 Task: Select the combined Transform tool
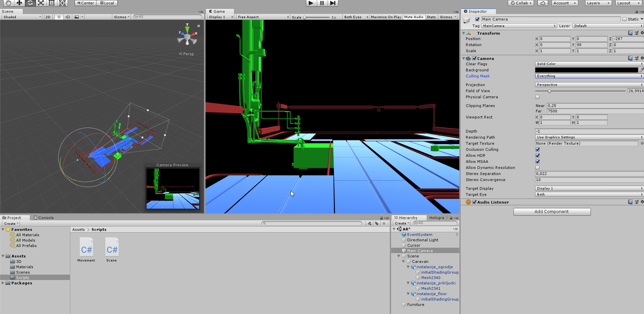coord(62,3)
